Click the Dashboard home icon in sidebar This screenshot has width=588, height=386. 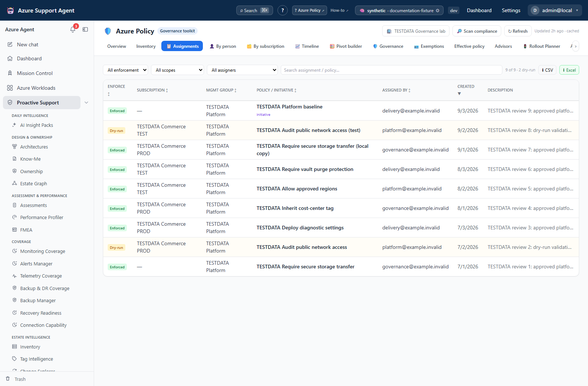pos(10,58)
